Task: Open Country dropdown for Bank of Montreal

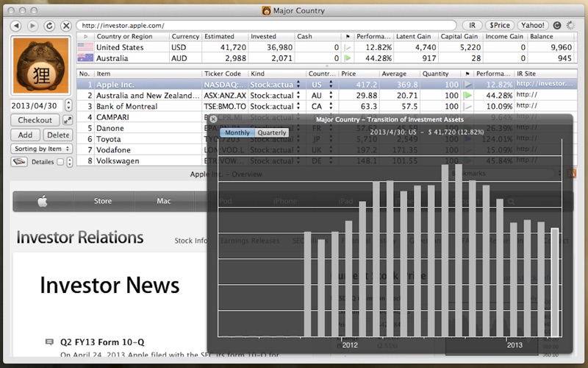Action: click(331, 106)
